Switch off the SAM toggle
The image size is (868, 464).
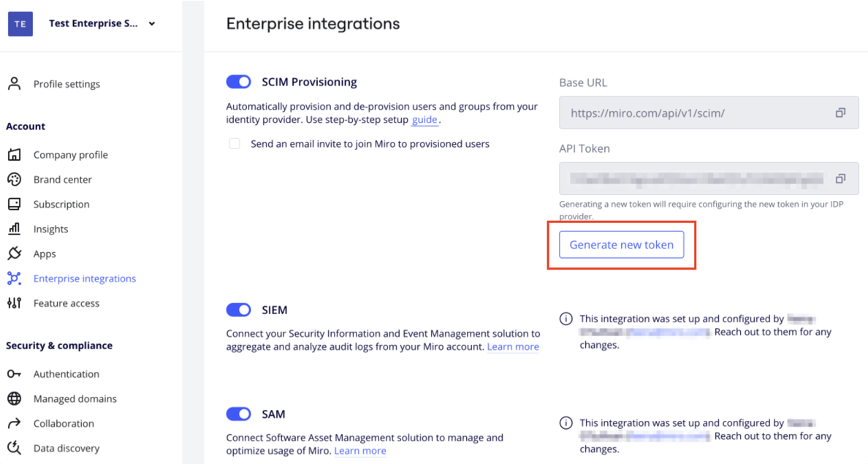[239, 414]
